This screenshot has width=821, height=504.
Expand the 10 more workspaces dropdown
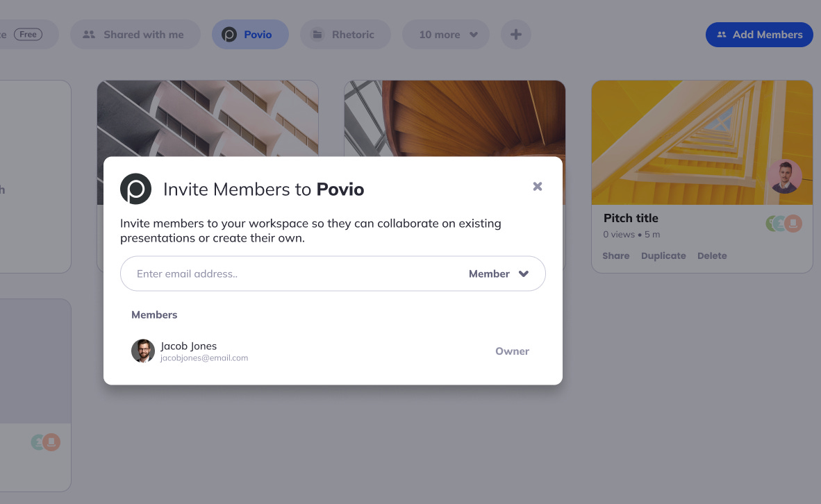pyautogui.click(x=446, y=35)
